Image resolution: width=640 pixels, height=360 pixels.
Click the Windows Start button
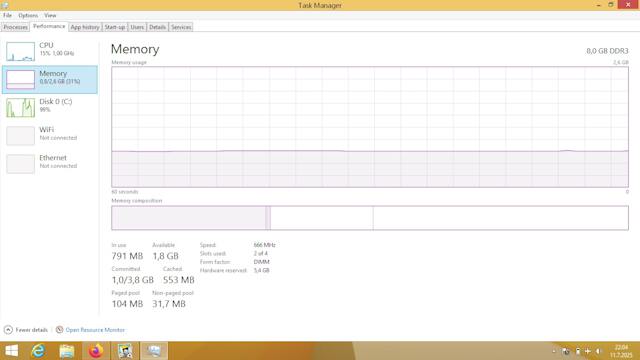click(x=11, y=351)
